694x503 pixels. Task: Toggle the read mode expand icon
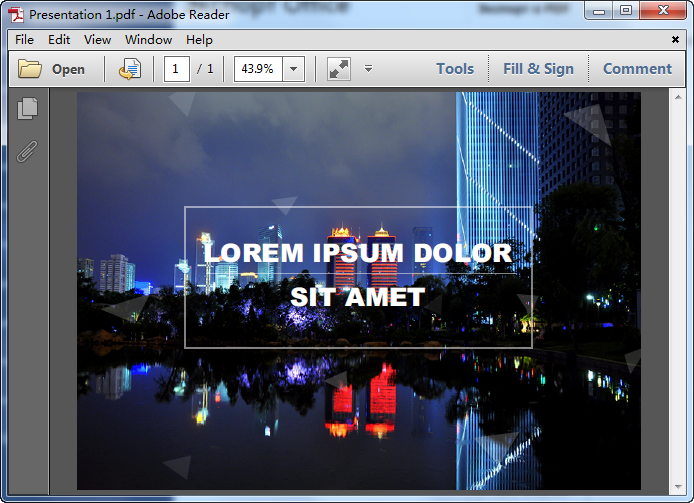coord(339,69)
